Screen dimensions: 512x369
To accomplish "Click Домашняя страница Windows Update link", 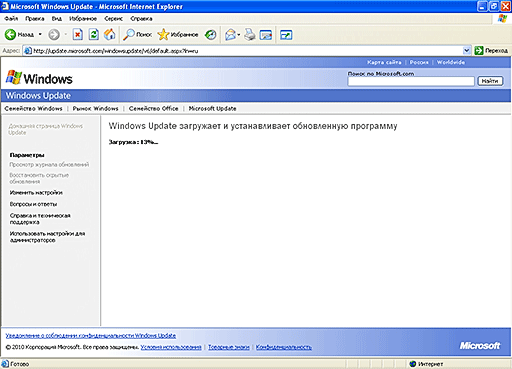I will point(45,129).
